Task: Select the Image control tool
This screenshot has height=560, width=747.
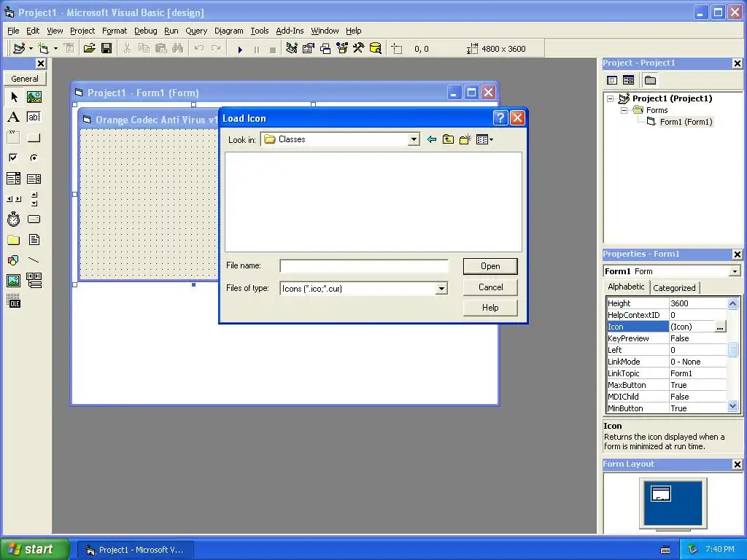Action: pyautogui.click(x=14, y=281)
